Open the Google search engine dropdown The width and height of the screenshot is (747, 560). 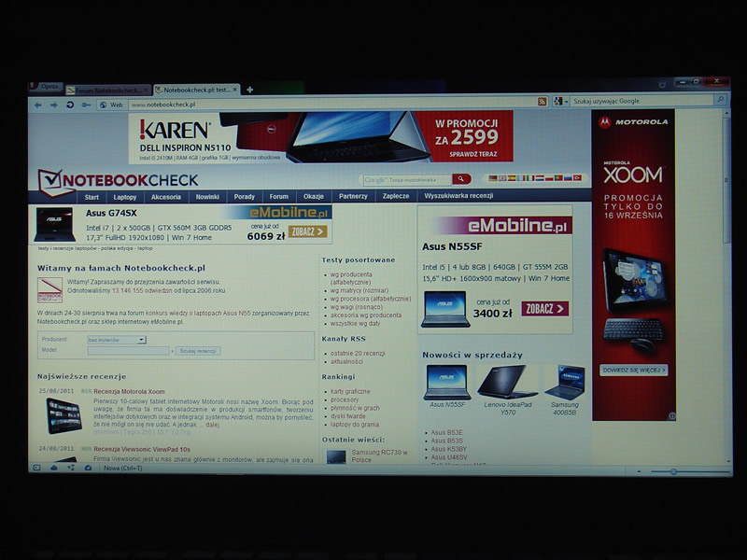click(x=561, y=102)
